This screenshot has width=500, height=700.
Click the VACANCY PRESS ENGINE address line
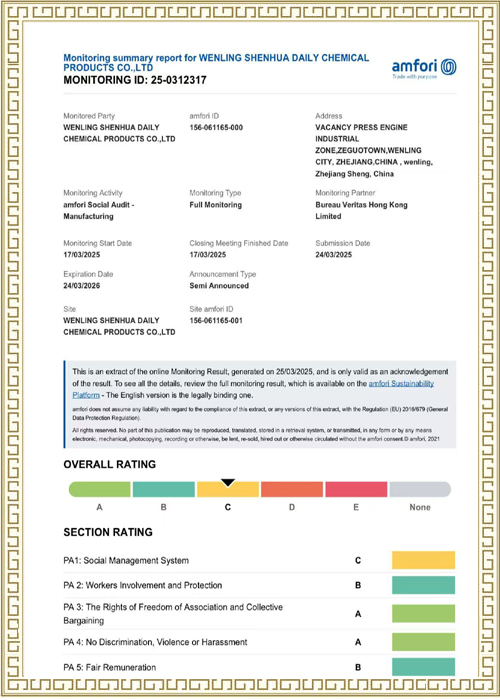362,128
